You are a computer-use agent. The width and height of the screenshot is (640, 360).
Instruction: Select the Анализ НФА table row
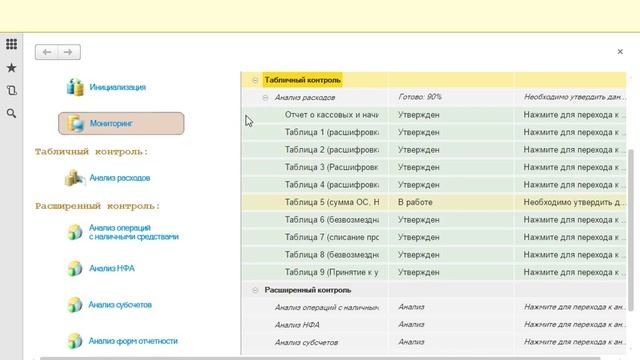tap(433, 325)
